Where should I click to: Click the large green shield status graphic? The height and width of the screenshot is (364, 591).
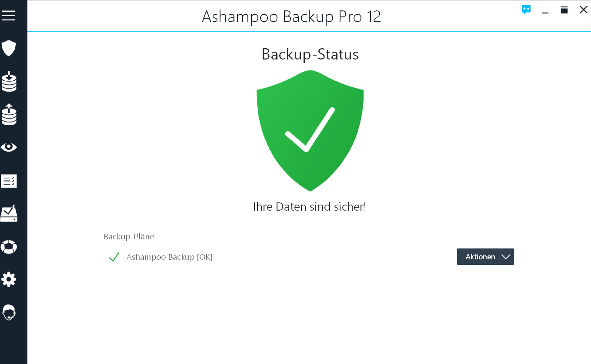click(310, 130)
